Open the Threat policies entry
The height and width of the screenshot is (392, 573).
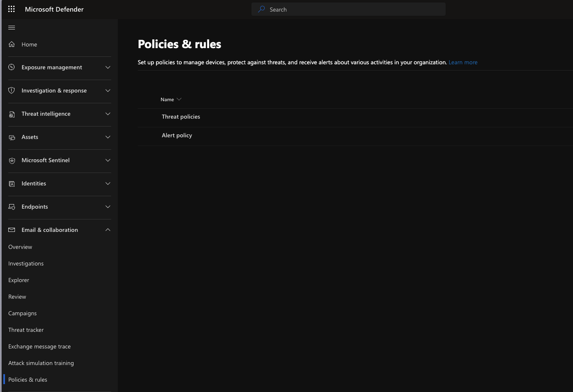181,117
